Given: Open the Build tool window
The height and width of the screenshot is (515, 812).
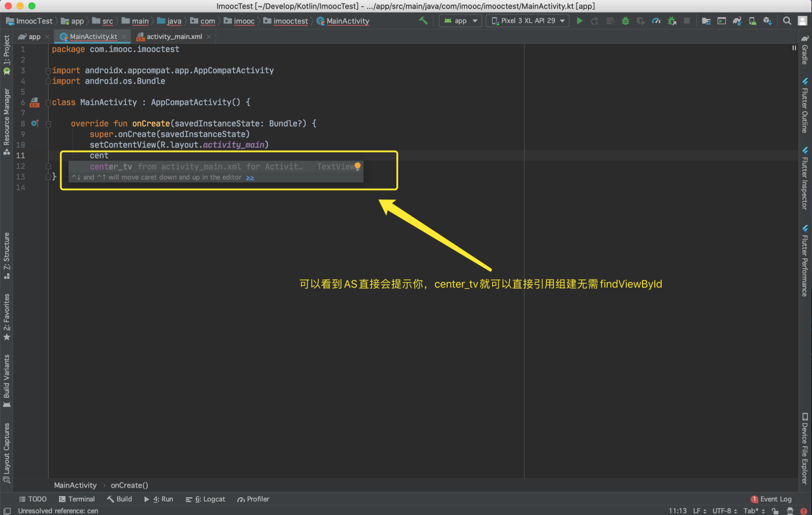Looking at the screenshot, I should coord(119,499).
